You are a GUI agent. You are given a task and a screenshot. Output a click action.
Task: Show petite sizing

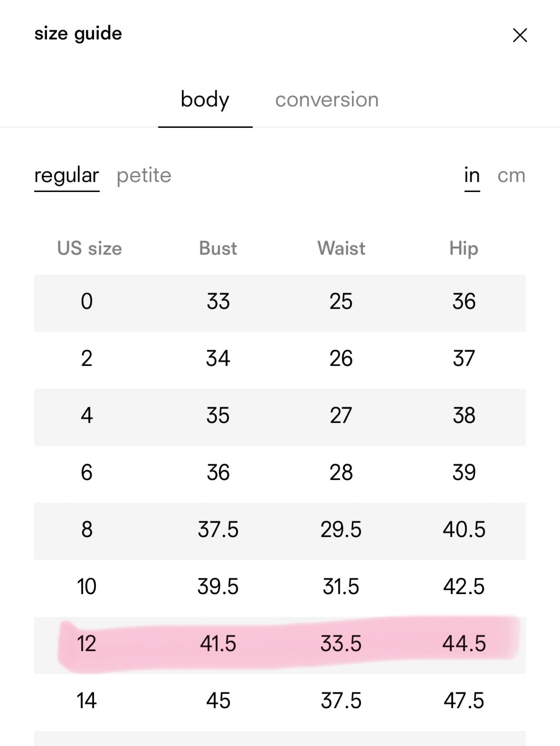coord(144,175)
